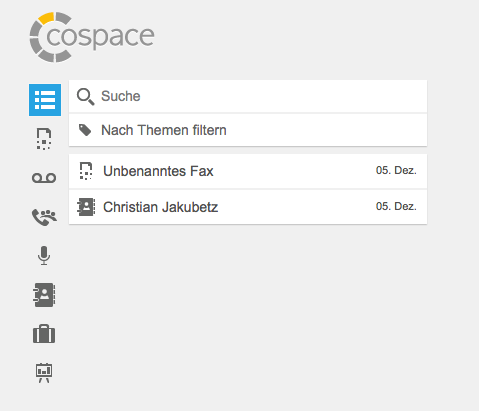Open the conference call section icon

coord(44,217)
